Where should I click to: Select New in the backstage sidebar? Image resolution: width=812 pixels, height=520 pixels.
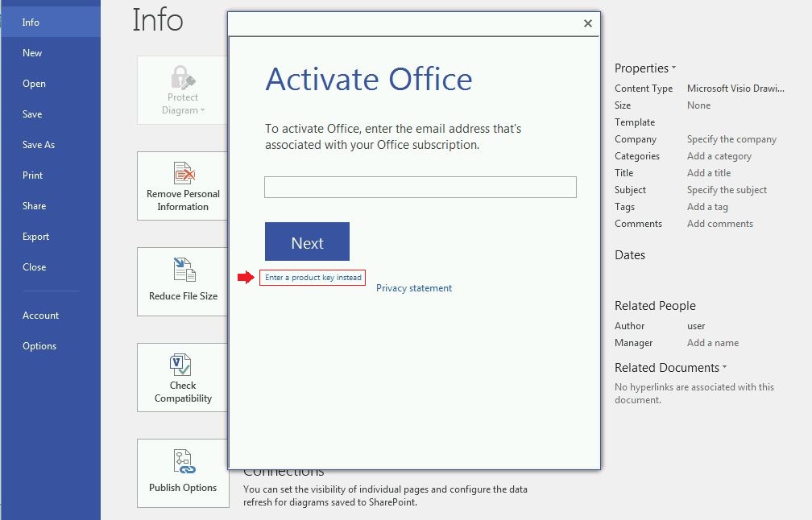(50, 53)
